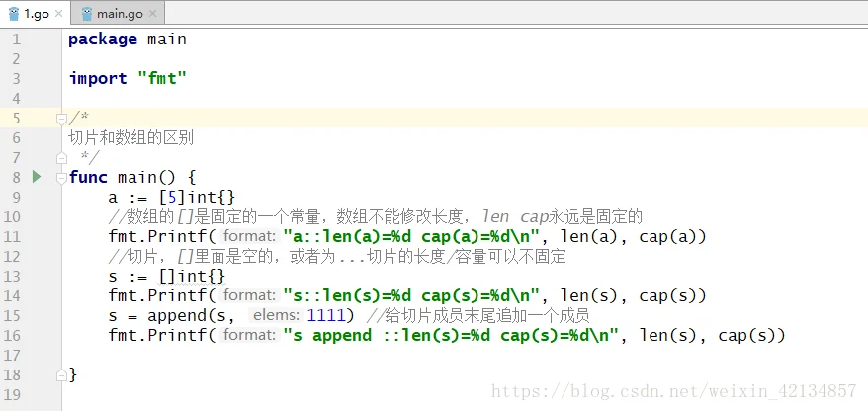Click the line 10 comment about 数组的[]
868x411 pixels.
tap(376, 216)
